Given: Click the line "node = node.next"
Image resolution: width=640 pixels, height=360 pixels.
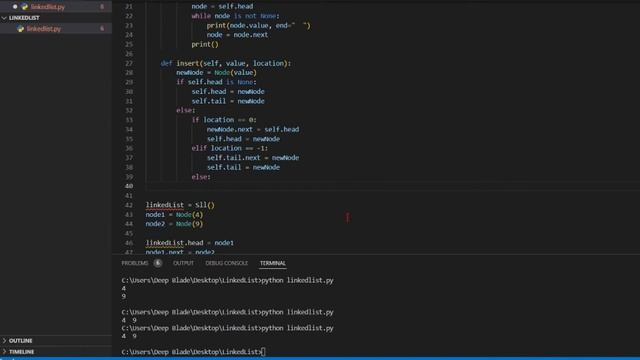Looking at the screenshot, I should click(237, 35).
